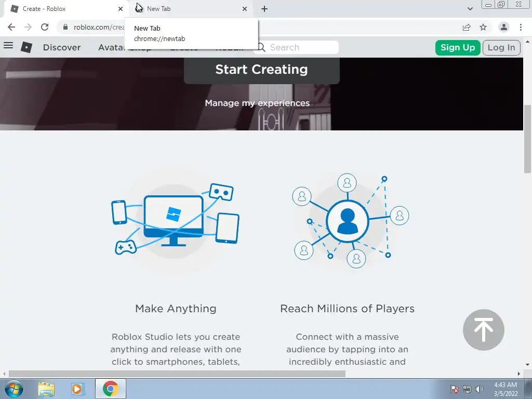The image size is (532, 399).
Task: Click the address bar URL text
Action: (x=99, y=27)
